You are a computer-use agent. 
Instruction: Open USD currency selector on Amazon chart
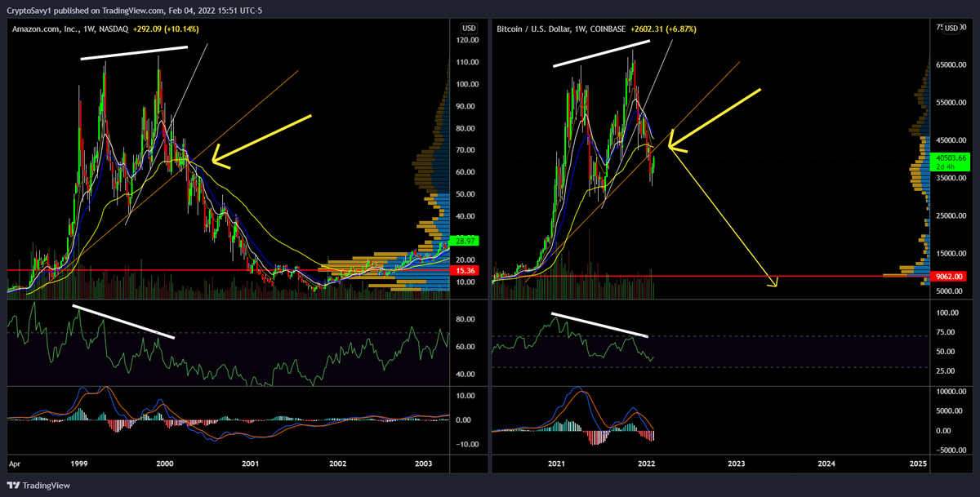(467, 28)
